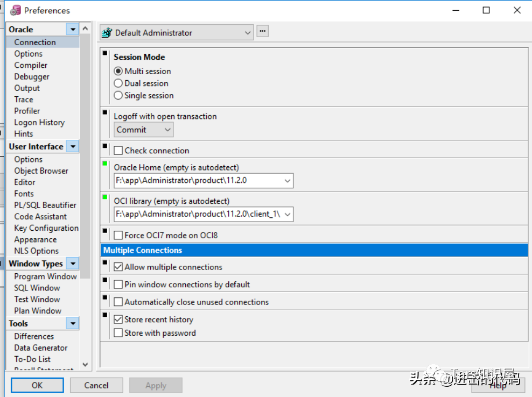This screenshot has height=397, width=532.
Task: Click the sidebar scroll up arrow
Action: [85, 29]
